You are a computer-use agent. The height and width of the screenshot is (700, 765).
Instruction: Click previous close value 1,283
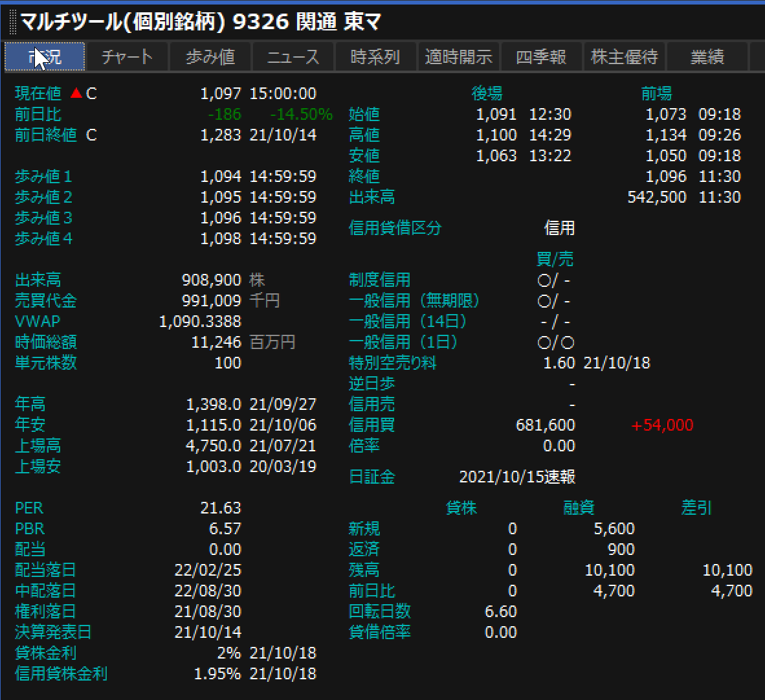(221, 135)
